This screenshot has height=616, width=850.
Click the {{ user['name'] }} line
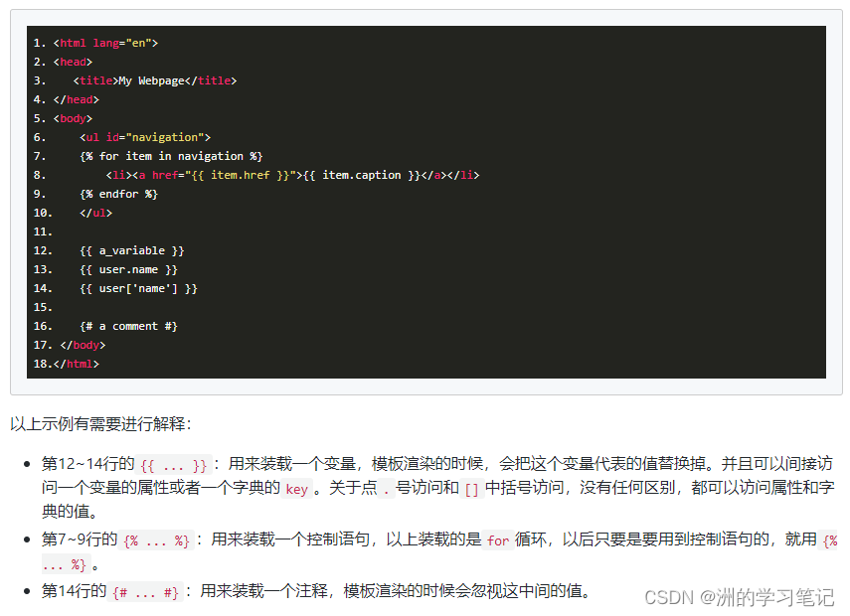pyautogui.click(x=139, y=288)
